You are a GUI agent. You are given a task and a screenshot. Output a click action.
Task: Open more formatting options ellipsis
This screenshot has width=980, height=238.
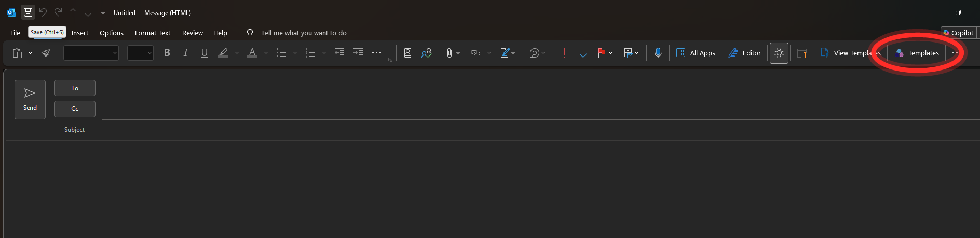point(377,53)
